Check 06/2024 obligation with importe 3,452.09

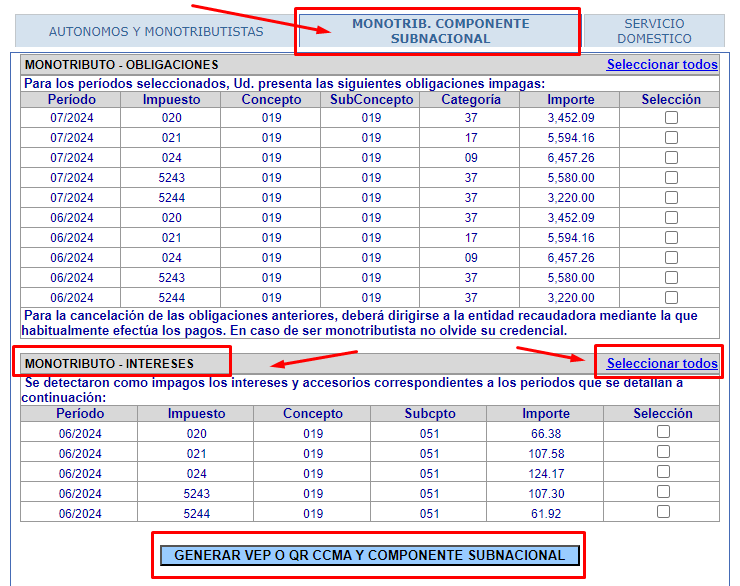point(671,218)
